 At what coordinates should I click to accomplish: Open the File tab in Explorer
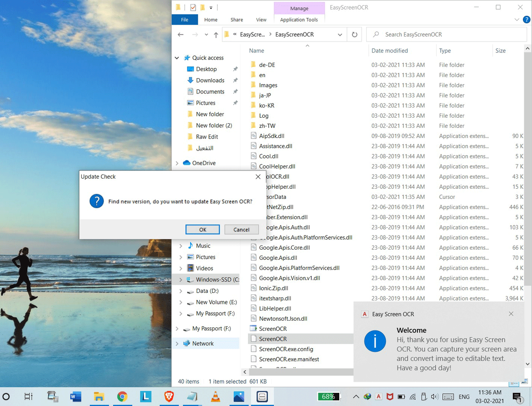tap(185, 20)
